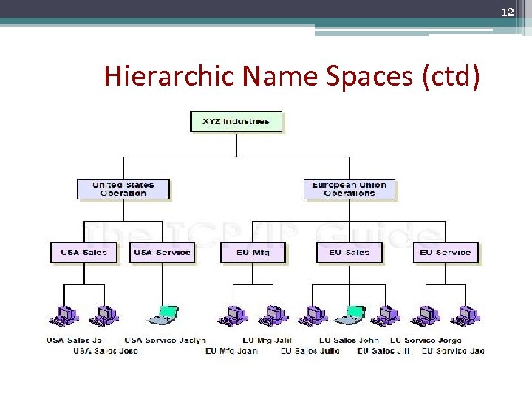
Task: Select the XYZ Industries root node box
Action: point(236,121)
